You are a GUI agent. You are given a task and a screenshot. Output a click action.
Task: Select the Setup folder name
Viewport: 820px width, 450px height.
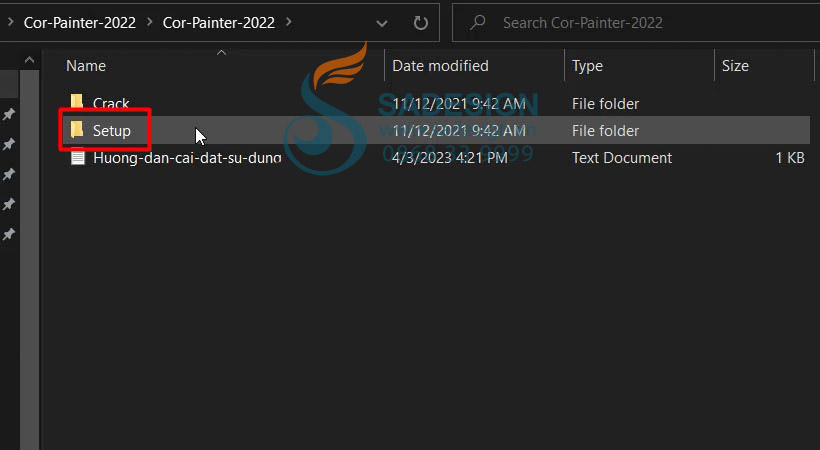click(111, 131)
